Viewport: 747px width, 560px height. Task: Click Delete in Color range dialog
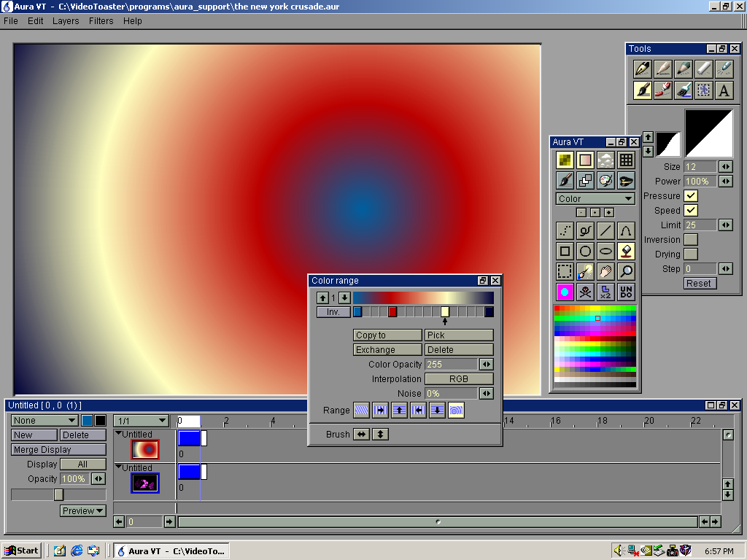click(x=459, y=349)
